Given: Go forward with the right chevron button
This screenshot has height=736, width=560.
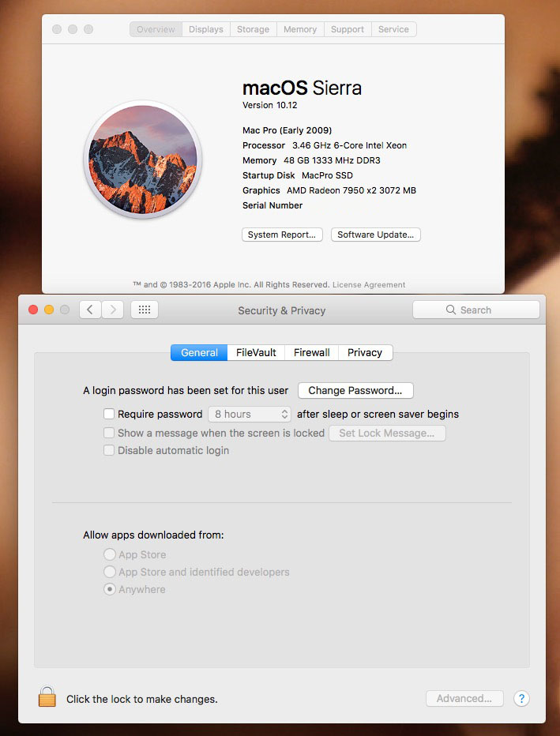Looking at the screenshot, I should [113, 310].
